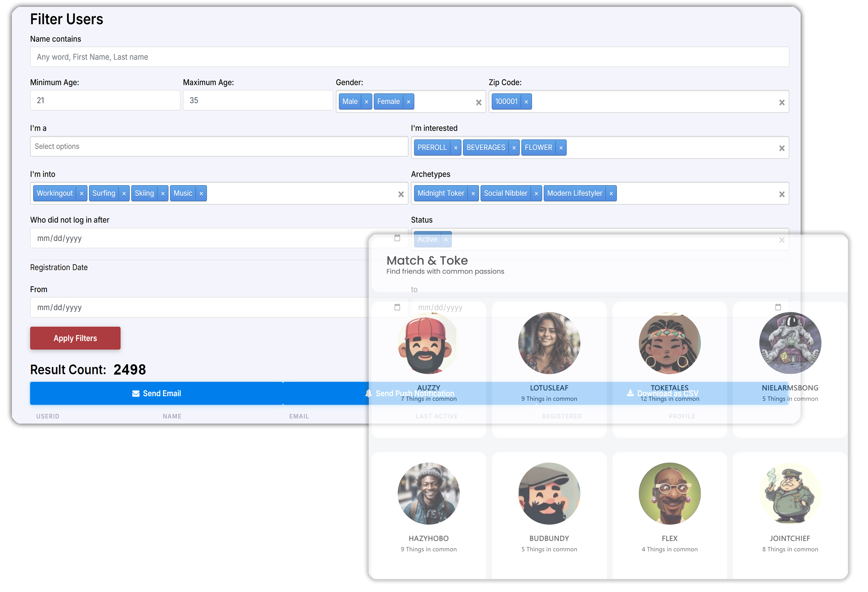The height and width of the screenshot is (592, 868).
Task: Clear all Zip Code entries
Action: pos(782,103)
